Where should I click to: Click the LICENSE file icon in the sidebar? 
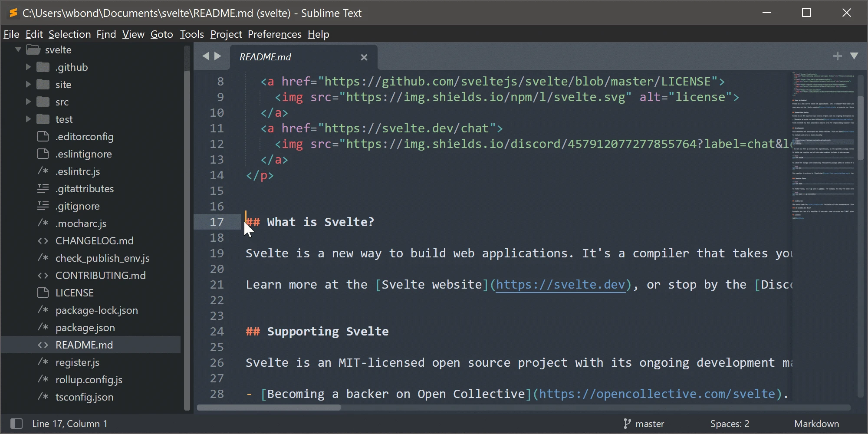click(43, 293)
